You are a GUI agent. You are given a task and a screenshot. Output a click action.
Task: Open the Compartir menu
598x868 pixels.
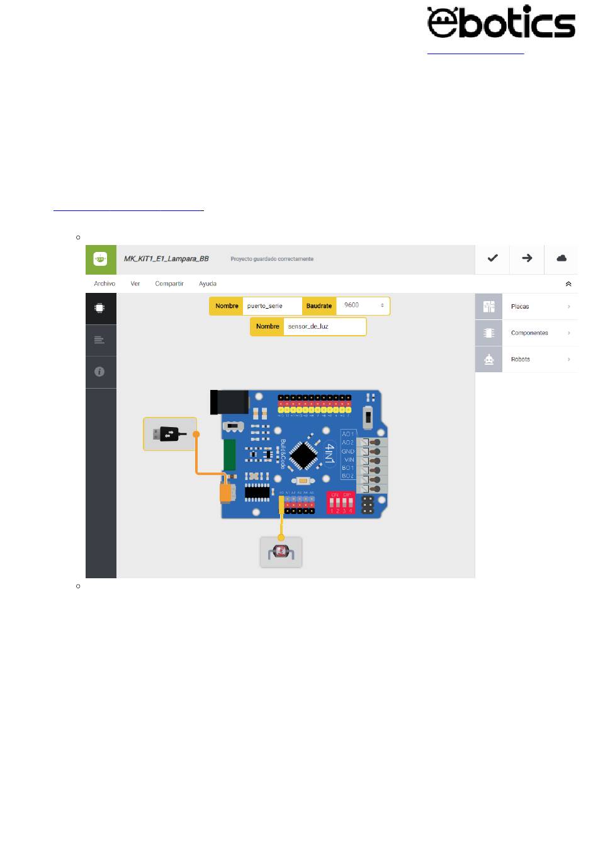tap(169, 284)
